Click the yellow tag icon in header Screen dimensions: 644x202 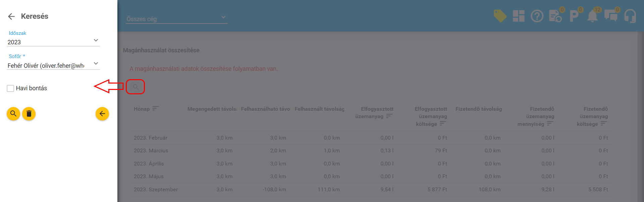pyautogui.click(x=500, y=16)
